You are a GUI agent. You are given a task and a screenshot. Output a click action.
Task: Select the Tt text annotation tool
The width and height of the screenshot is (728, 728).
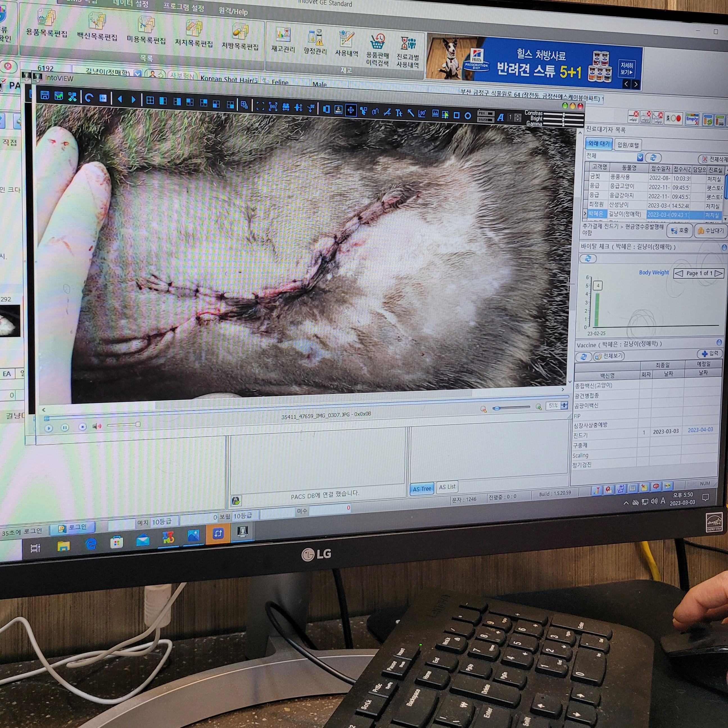coord(399,112)
